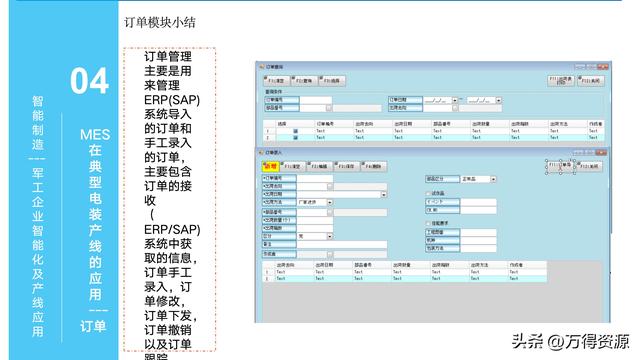This screenshot has height=360, width=640.
Task: Click the 作成者 column header in the order entry grid
Action: point(527,265)
